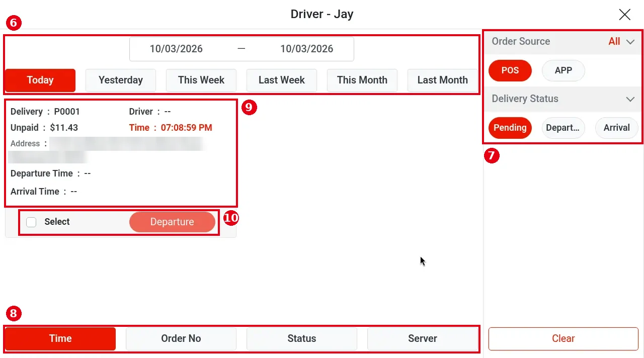The image size is (644, 358).
Task: Select the Today date filter
Action: point(40,80)
